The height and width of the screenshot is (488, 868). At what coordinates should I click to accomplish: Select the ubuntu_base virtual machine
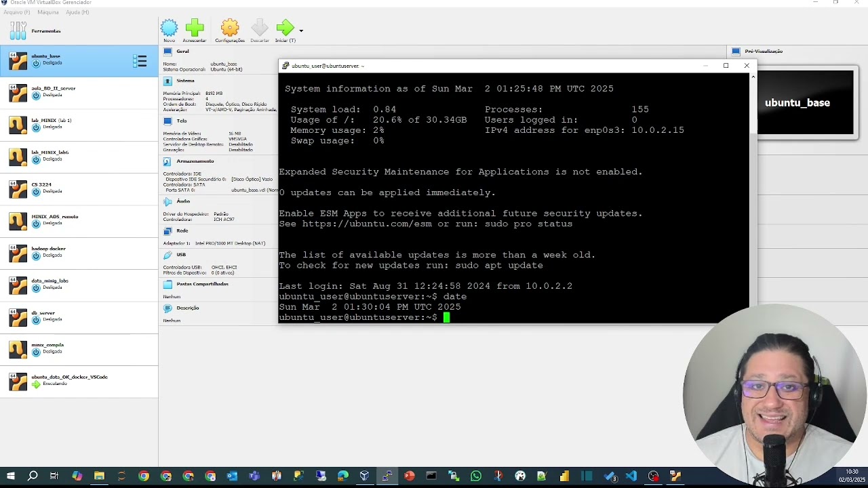[x=79, y=61]
